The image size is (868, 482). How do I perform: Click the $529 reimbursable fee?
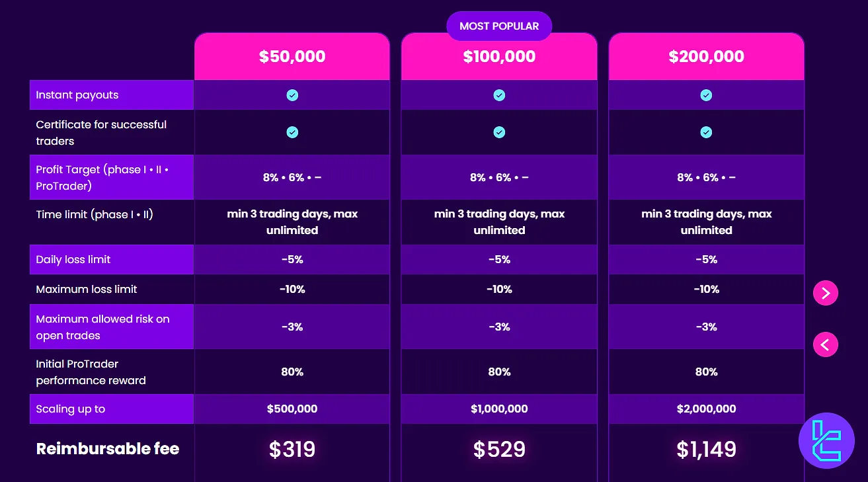pos(499,449)
